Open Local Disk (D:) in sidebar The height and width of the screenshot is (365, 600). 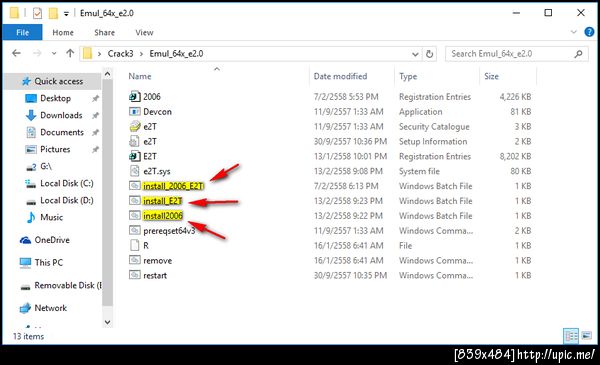[67, 200]
